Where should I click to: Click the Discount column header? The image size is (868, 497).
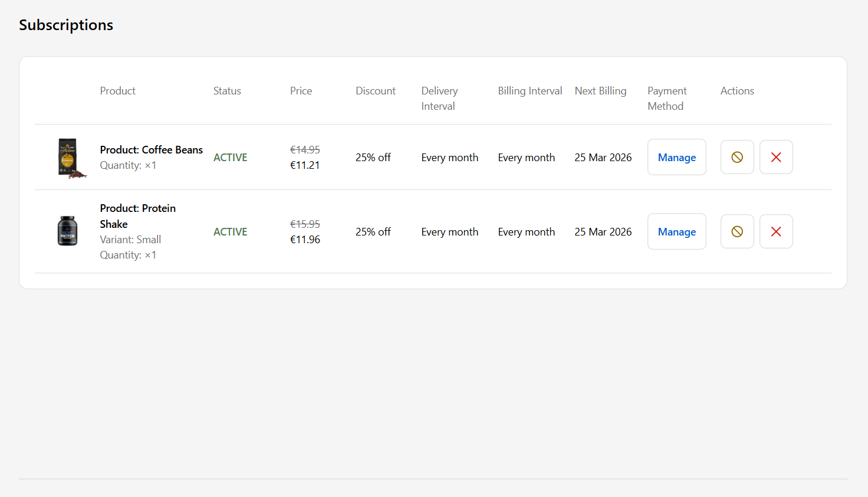(375, 91)
